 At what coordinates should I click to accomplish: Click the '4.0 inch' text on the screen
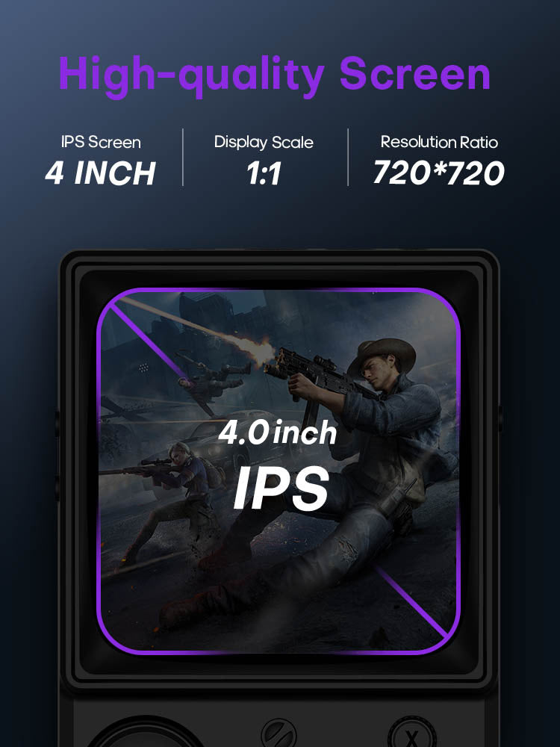(278, 433)
